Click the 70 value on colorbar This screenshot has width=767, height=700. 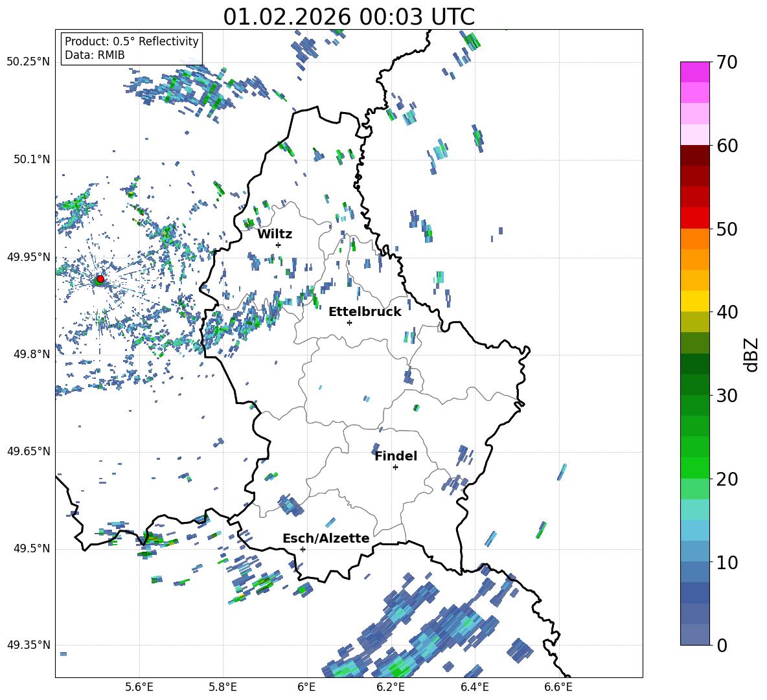point(727,62)
